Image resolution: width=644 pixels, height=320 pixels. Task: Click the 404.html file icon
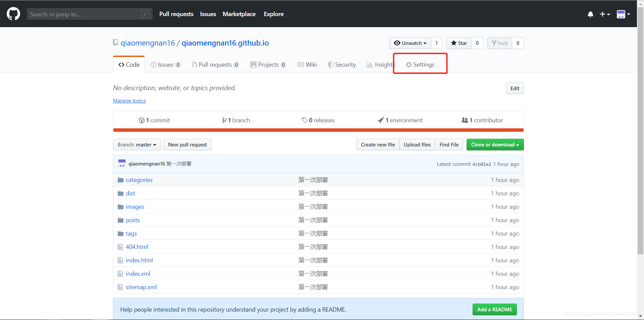pos(120,247)
